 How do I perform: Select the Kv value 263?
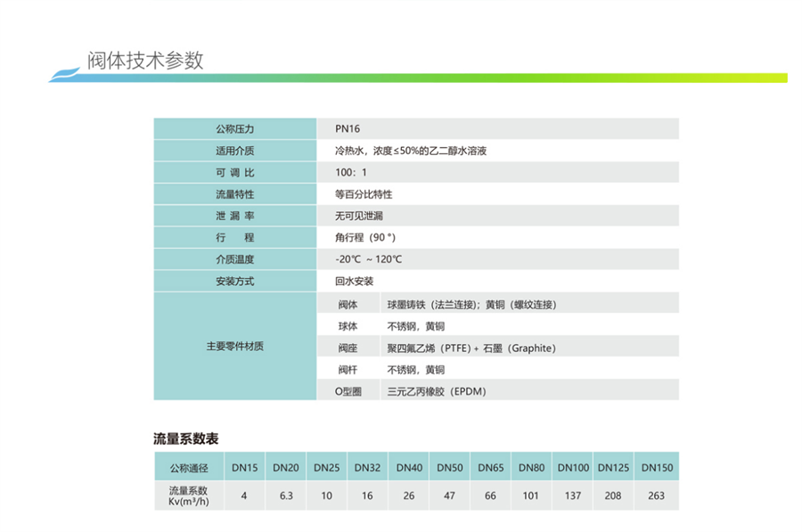coord(657,495)
